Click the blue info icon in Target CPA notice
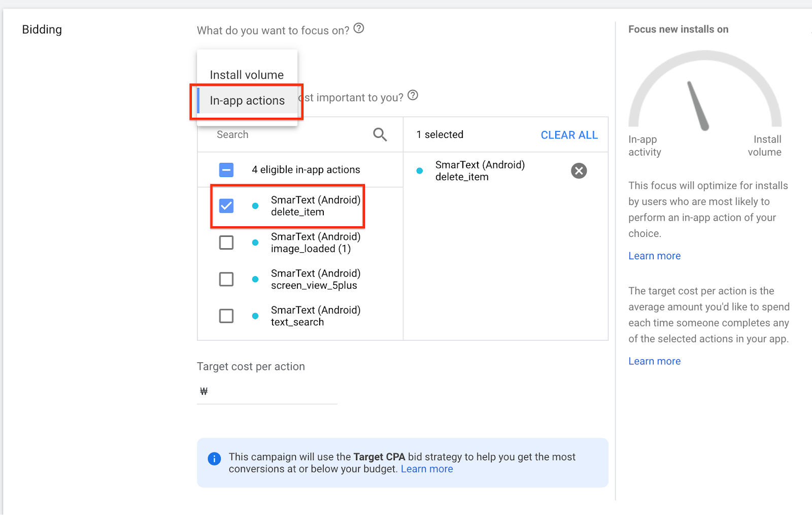 [x=214, y=459]
